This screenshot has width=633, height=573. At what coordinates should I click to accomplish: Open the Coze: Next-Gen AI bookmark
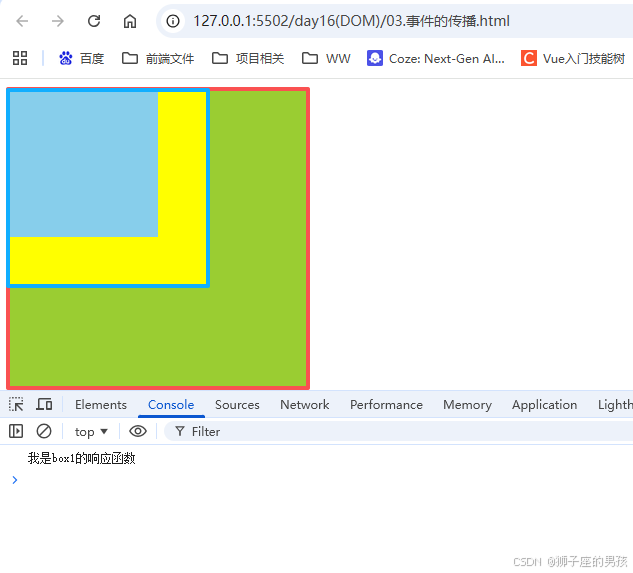436,59
